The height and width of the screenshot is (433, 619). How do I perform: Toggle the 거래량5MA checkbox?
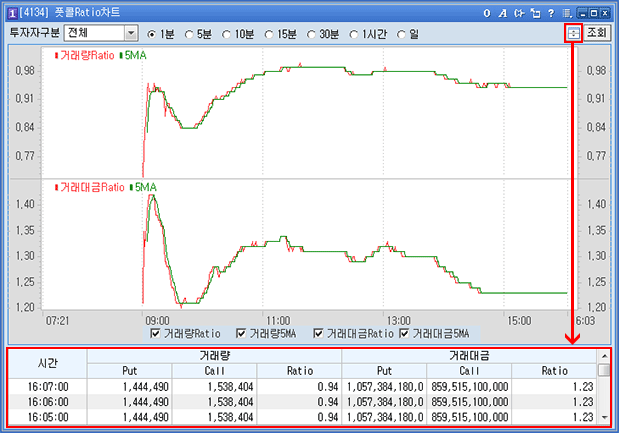241,333
